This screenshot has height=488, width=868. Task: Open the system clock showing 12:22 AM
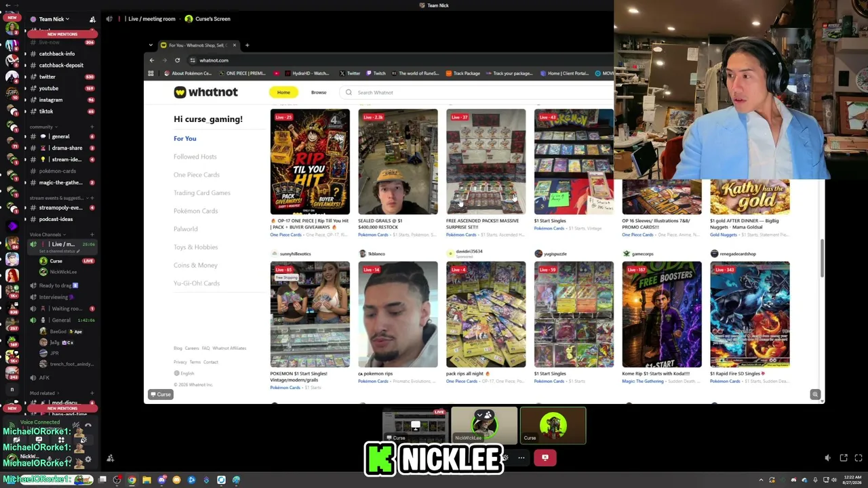853,480
